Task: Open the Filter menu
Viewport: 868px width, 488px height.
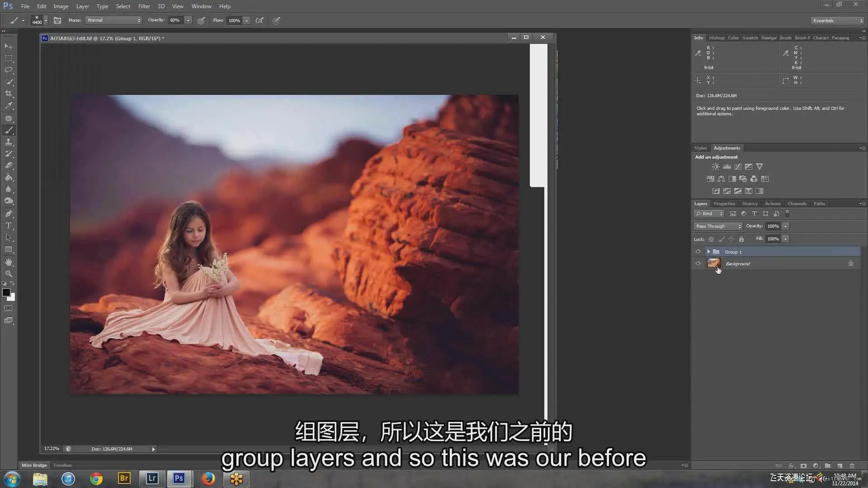Action: click(x=144, y=6)
